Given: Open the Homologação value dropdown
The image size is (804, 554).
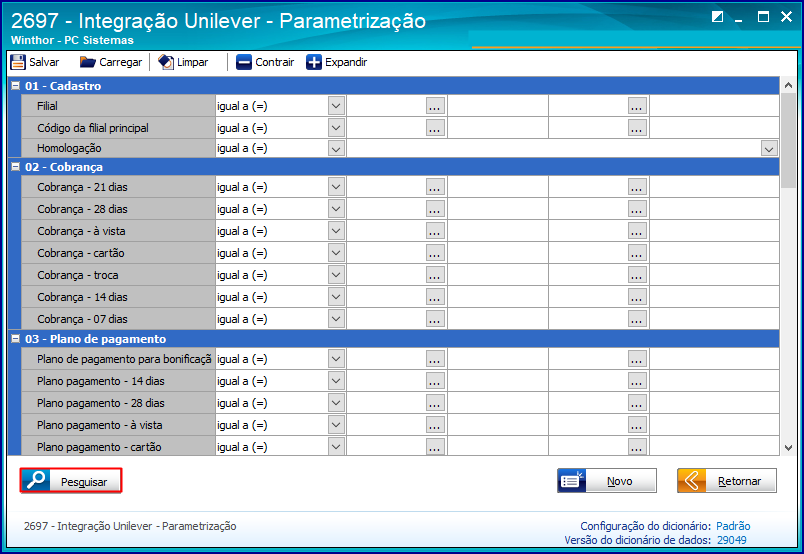Looking at the screenshot, I should [769, 149].
